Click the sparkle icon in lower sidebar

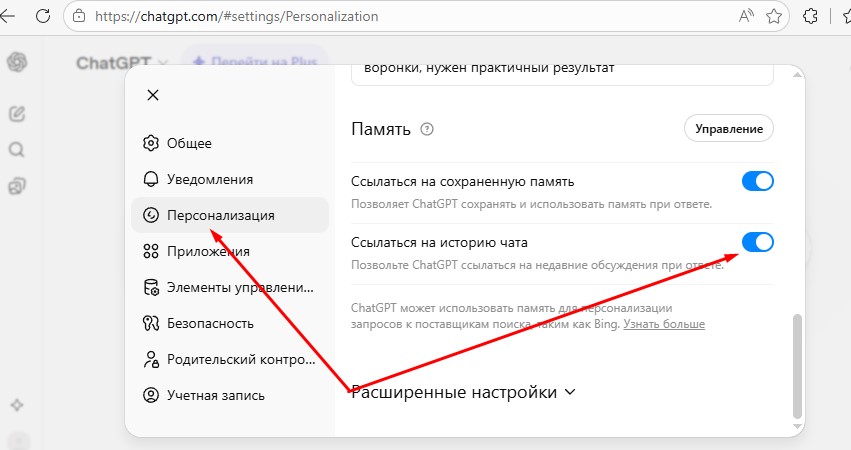tap(17, 405)
